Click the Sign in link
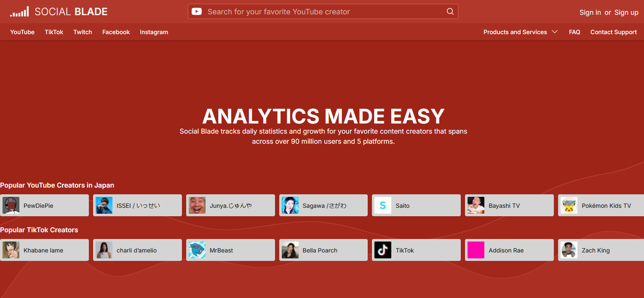 590,12
